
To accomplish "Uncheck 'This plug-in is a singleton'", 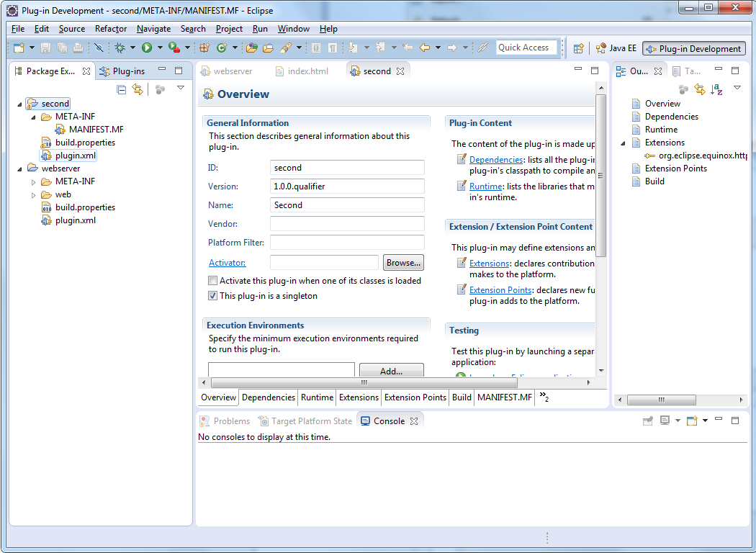I will point(212,295).
